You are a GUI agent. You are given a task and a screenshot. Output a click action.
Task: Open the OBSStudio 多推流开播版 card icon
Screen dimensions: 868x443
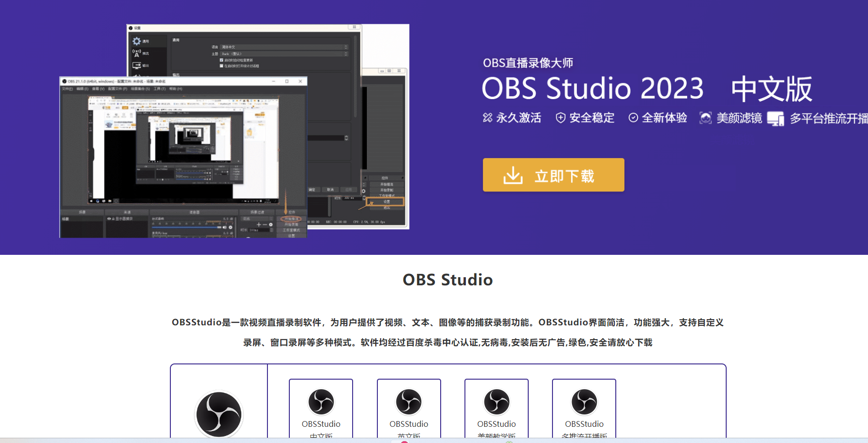pyautogui.click(x=584, y=402)
